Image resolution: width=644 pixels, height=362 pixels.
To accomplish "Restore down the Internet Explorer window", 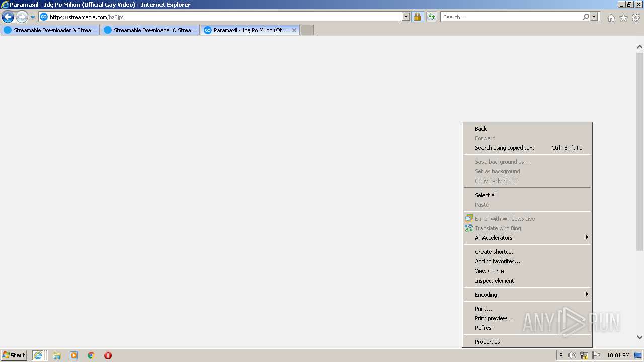I will click(629, 5).
